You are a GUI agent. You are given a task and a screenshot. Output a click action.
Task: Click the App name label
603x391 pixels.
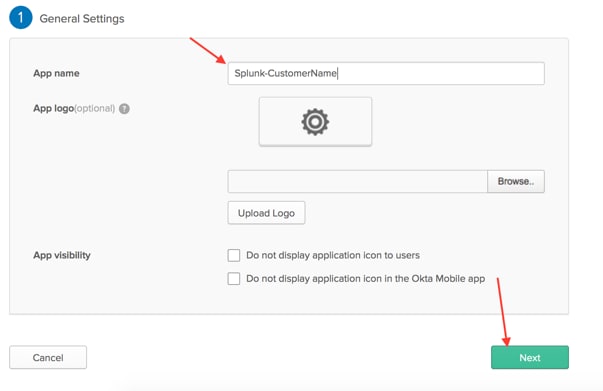57,73
